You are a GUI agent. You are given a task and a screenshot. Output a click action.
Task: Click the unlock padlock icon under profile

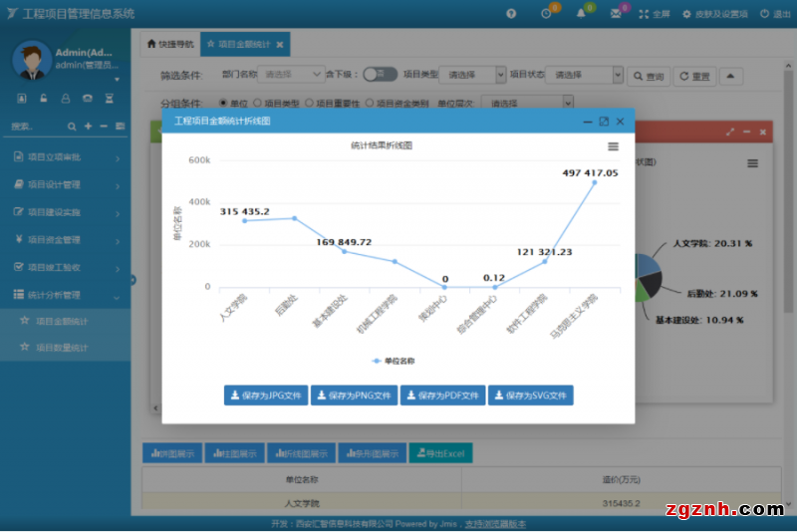click(44, 99)
